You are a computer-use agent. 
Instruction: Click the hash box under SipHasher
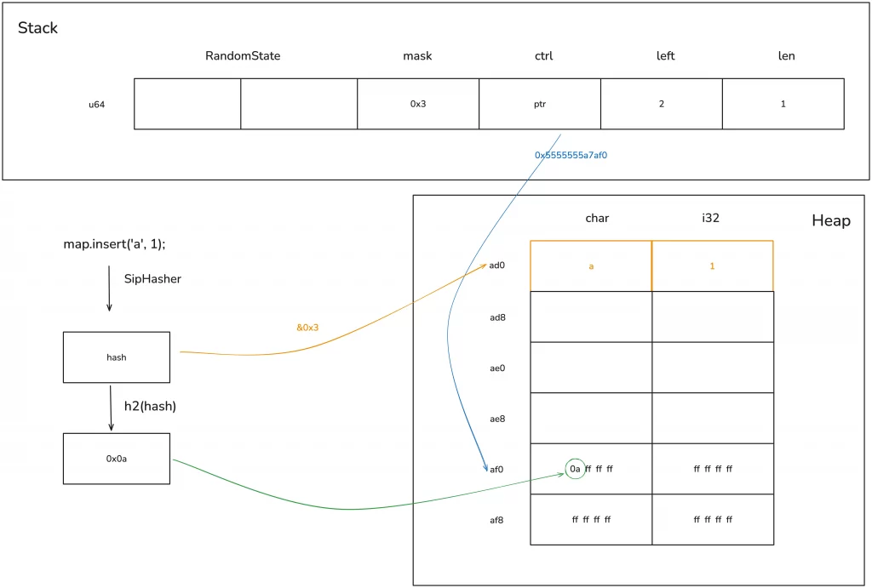coord(117,357)
